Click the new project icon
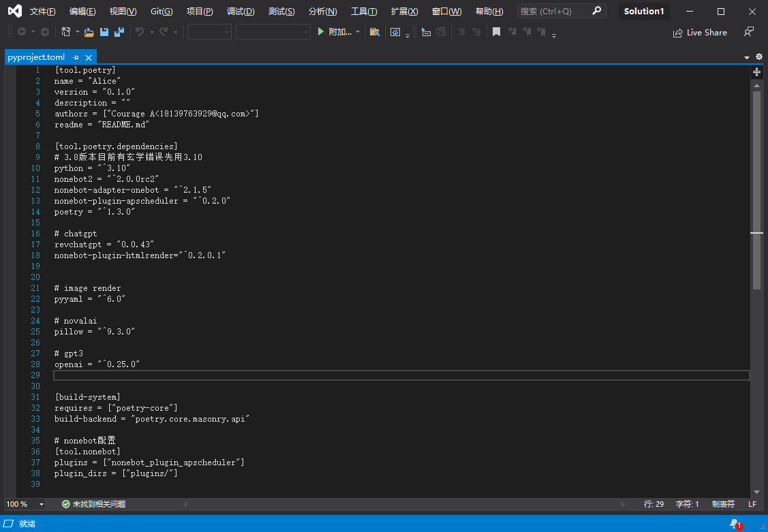768x532 pixels. pyautogui.click(x=65, y=32)
